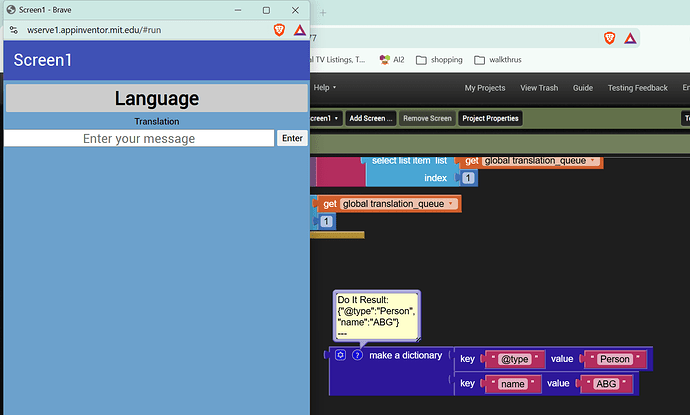Open the walkthrus bookmarks folder
Screen dimensions: 690x415
498,59
